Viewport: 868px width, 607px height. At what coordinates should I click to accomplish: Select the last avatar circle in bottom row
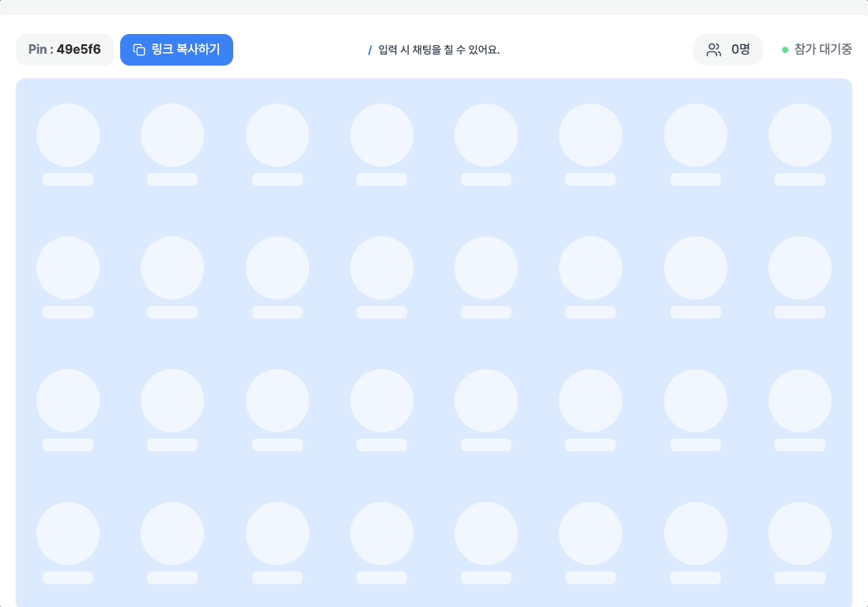click(x=800, y=533)
